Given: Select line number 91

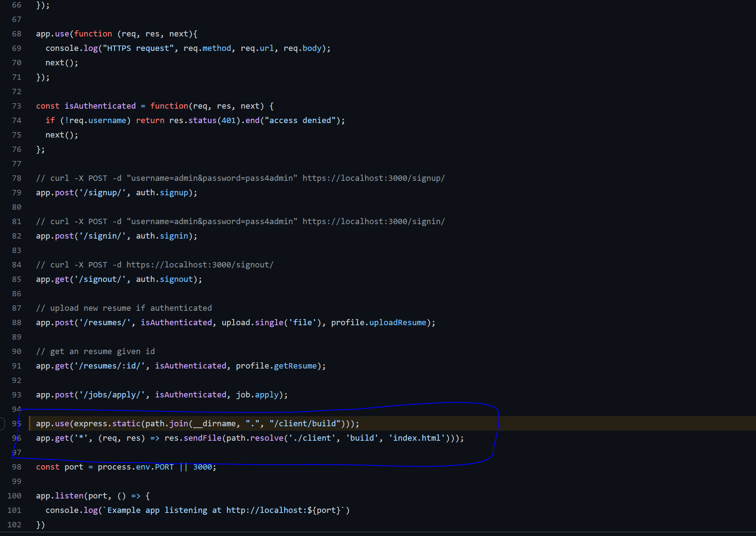Looking at the screenshot, I should click(x=17, y=366).
